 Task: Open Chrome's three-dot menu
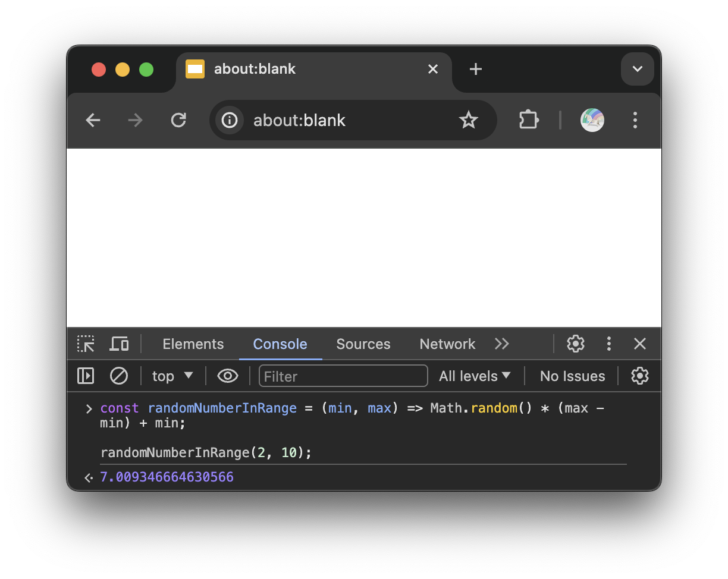[x=635, y=121]
